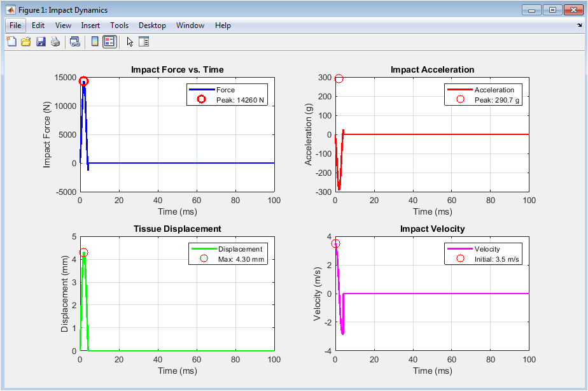The height and width of the screenshot is (391, 588).
Task: Open the Insert menu
Action: pyautogui.click(x=90, y=25)
